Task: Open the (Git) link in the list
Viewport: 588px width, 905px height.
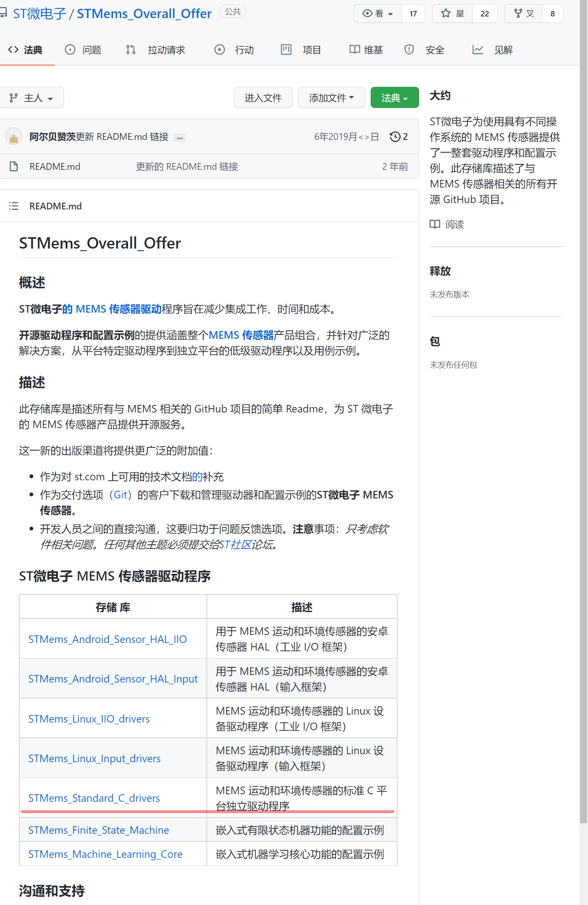Action: [x=120, y=495]
